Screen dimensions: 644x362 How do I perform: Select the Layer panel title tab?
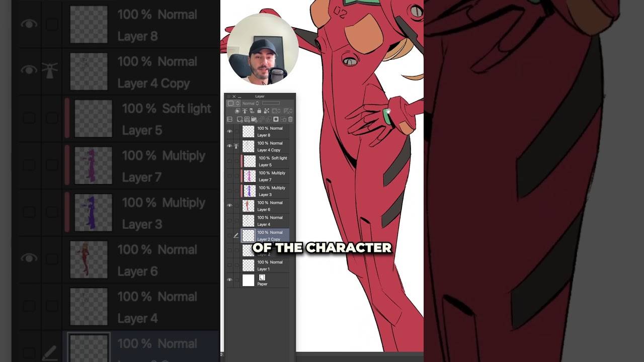coord(260,97)
